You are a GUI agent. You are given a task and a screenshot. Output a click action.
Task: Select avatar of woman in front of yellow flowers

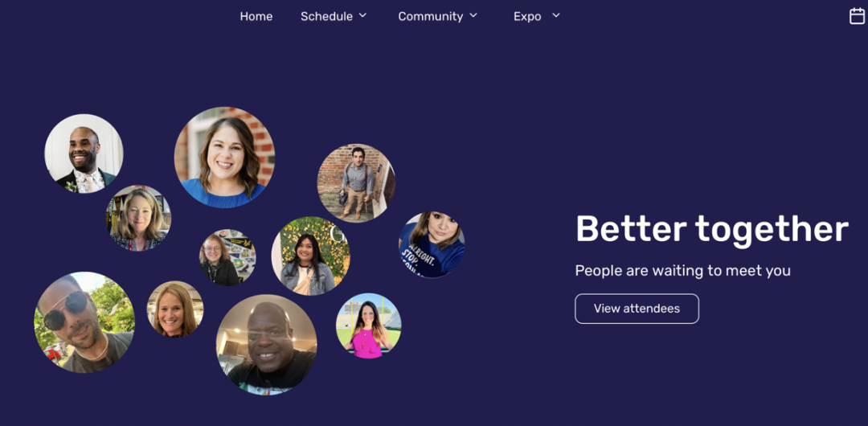coord(310,256)
